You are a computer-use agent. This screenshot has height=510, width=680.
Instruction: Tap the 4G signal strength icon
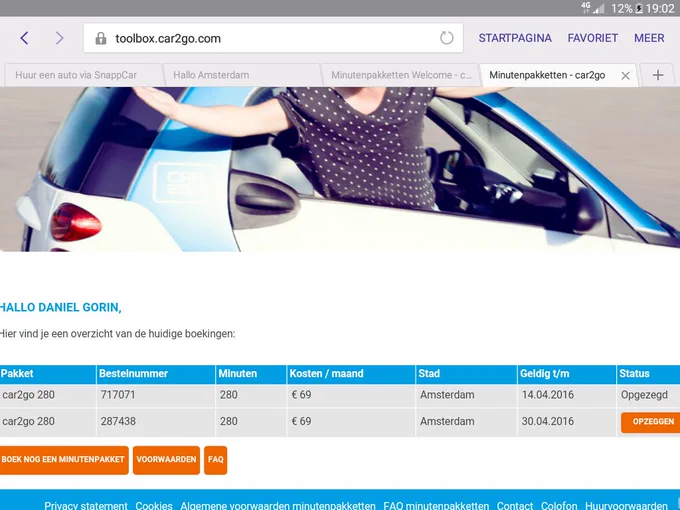[593, 8]
